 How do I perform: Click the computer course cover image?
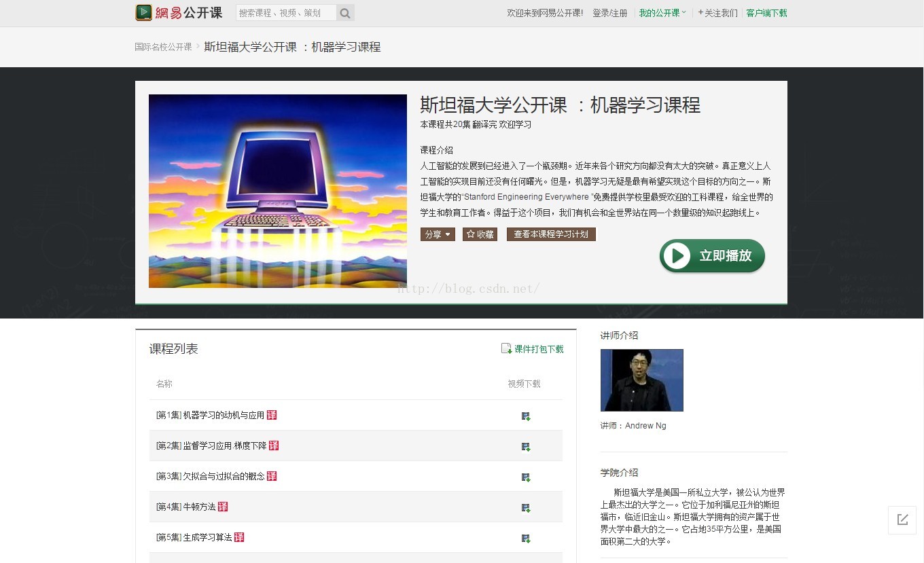pyautogui.click(x=278, y=191)
